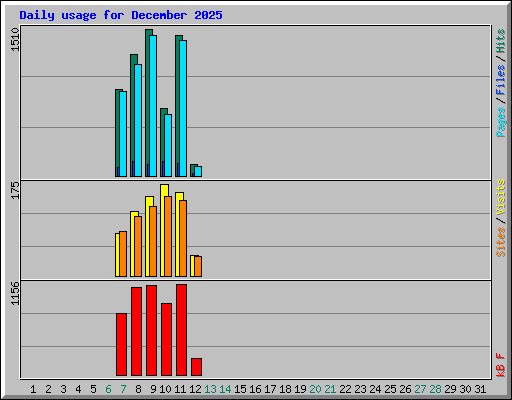This screenshot has width=512, height=400.
Task: Select day 1 on the x-axis
Action: [33, 389]
